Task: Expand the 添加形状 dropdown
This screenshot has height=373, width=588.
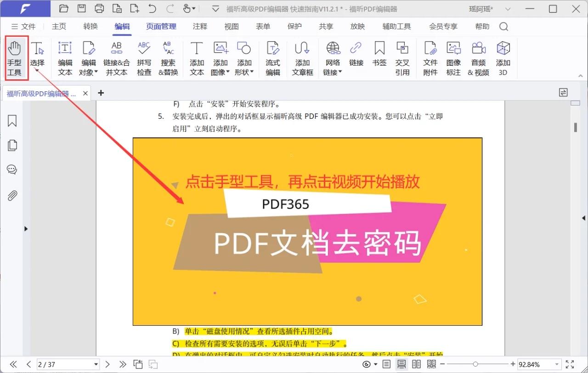Action: (252, 72)
